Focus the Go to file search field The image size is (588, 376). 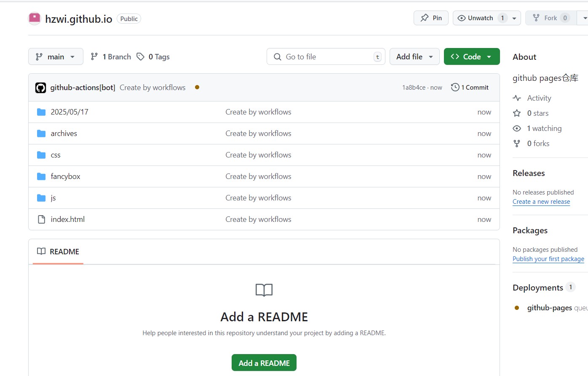tap(326, 56)
